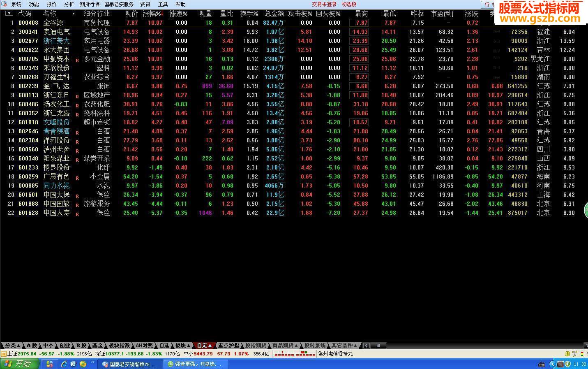
Task: Click the R marker beside 中航资本
Action: coord(77,60)
